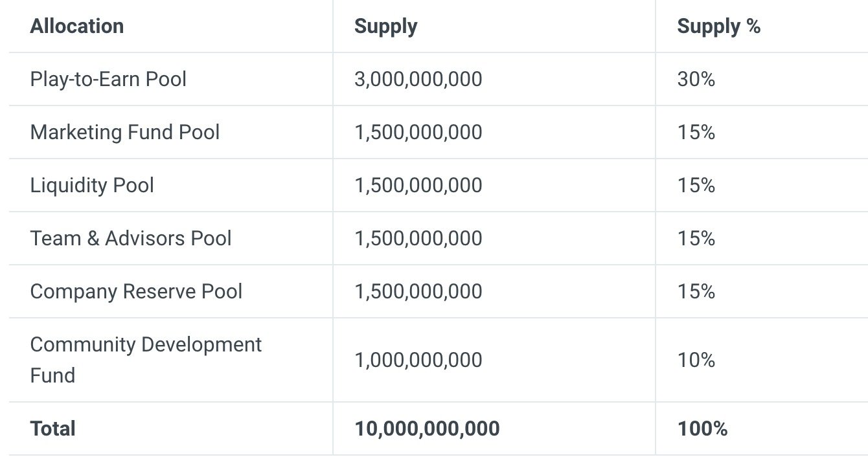Viewport: 868px width, 466px height.
Task: Click the 10,000,000,000 total supply
Action: pyautogui.click(x=427, y=428)
